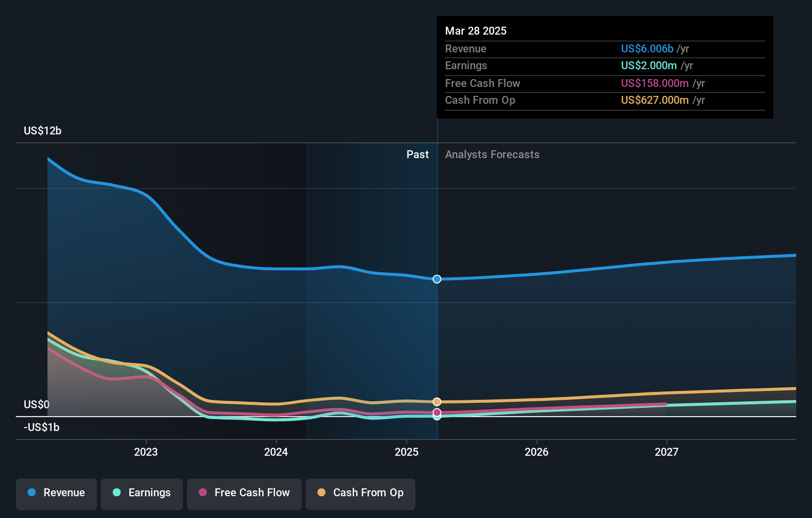Select the 2027 x-axis label

(x=667, y=452)
